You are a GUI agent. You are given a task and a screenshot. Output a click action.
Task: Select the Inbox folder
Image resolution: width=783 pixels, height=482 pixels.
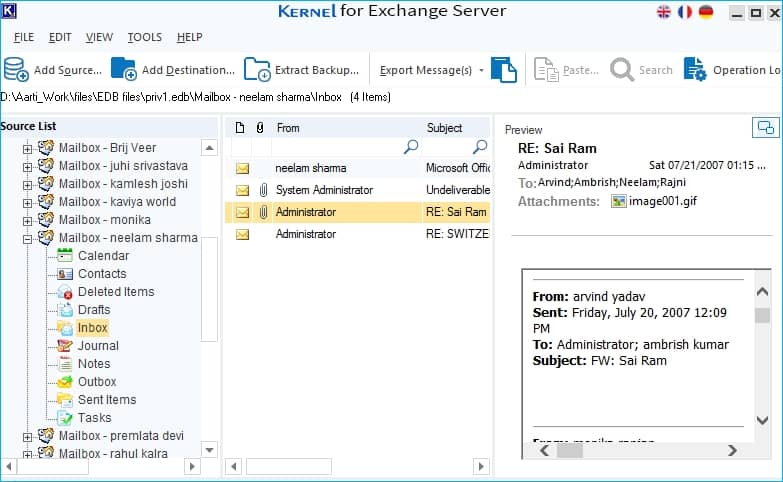[x=92, y=328]
